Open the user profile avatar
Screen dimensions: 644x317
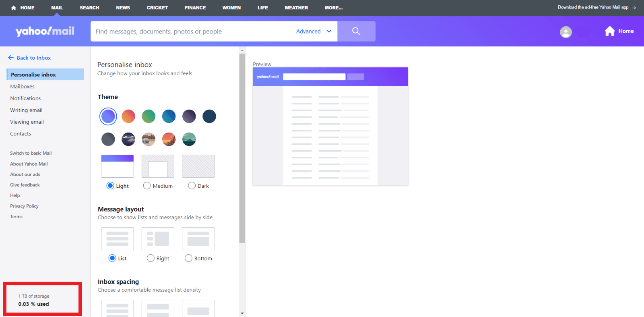(x=566, y=32)
